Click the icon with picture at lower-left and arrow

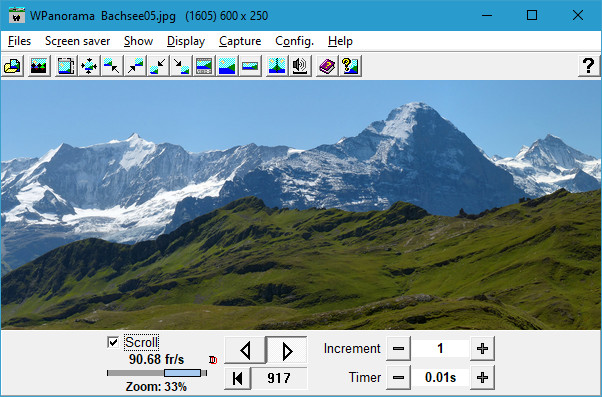pyautogui.click(x=158, y=66)
